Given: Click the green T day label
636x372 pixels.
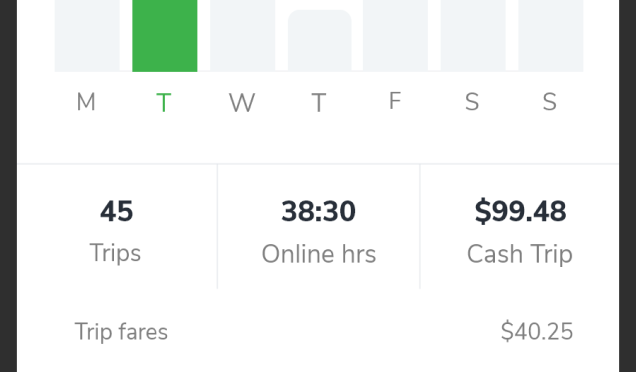Looking at the screenshot, I should 164,102.
